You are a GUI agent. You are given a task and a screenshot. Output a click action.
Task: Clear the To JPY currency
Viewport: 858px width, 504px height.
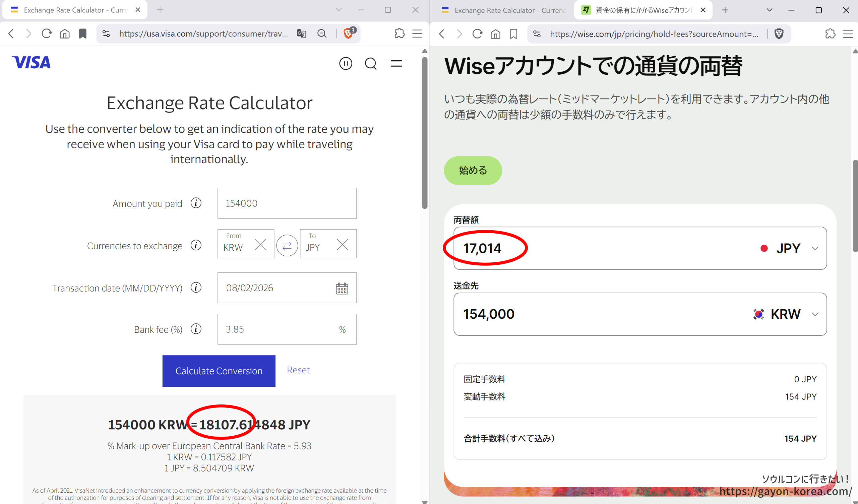click(343, 245)
